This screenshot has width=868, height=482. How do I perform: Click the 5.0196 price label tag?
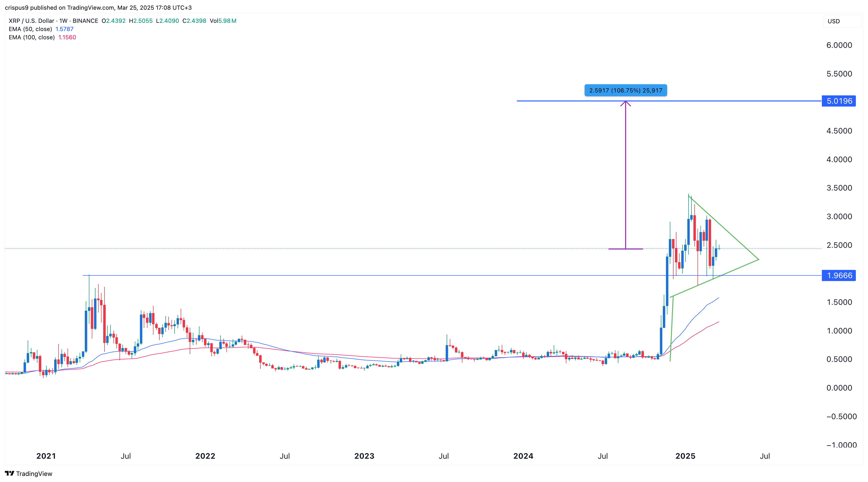coord(839,101)
